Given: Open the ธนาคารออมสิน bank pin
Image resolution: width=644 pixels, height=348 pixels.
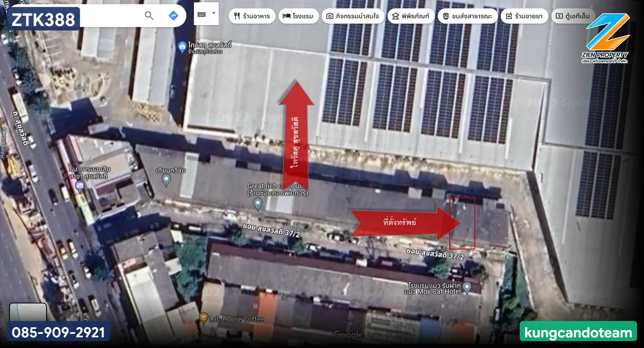Looking at the screenshot, I should coord(80,187).
